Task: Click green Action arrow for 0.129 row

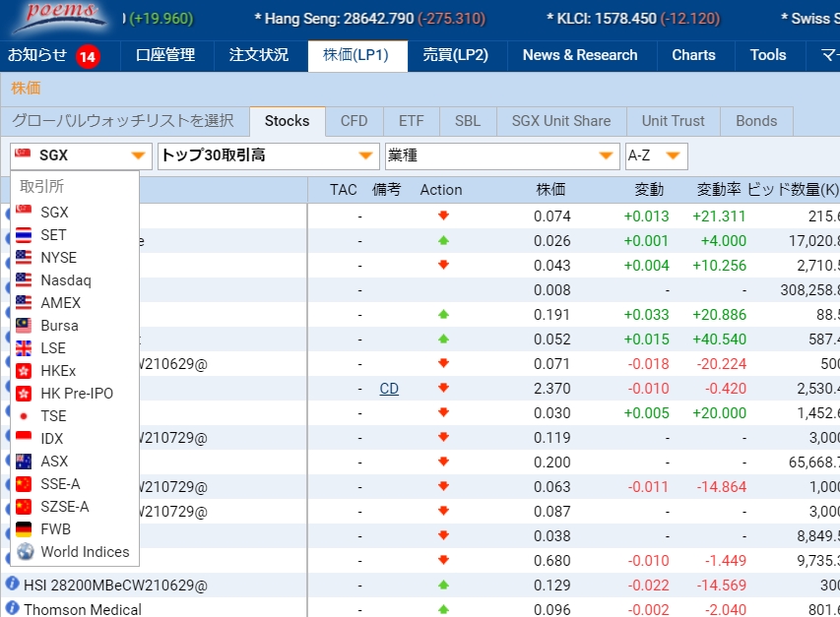Action: click(443, 585)
